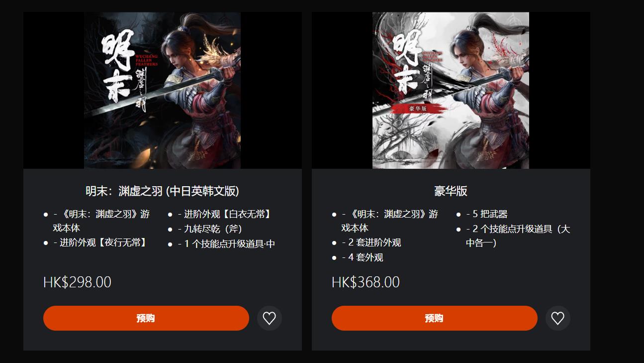
Task: Select the 豪华版 edition title
Action: pos(451,191)
